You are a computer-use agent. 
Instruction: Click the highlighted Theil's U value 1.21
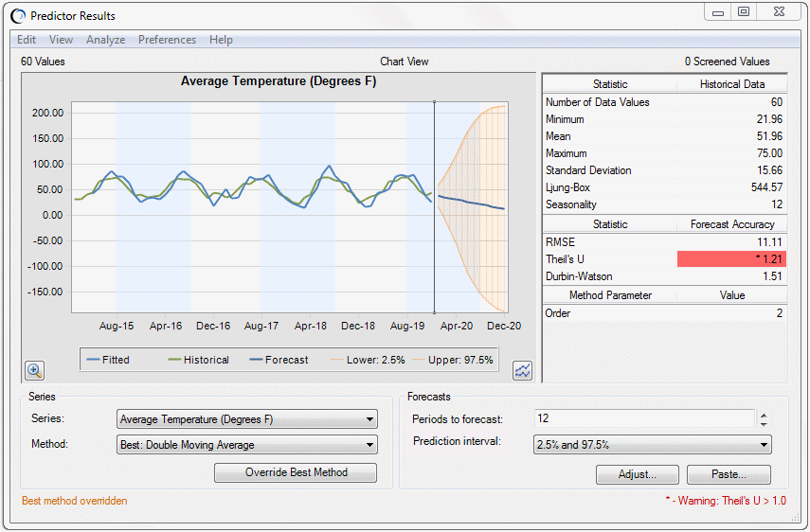pyautogui.click(x=731, y=259)
